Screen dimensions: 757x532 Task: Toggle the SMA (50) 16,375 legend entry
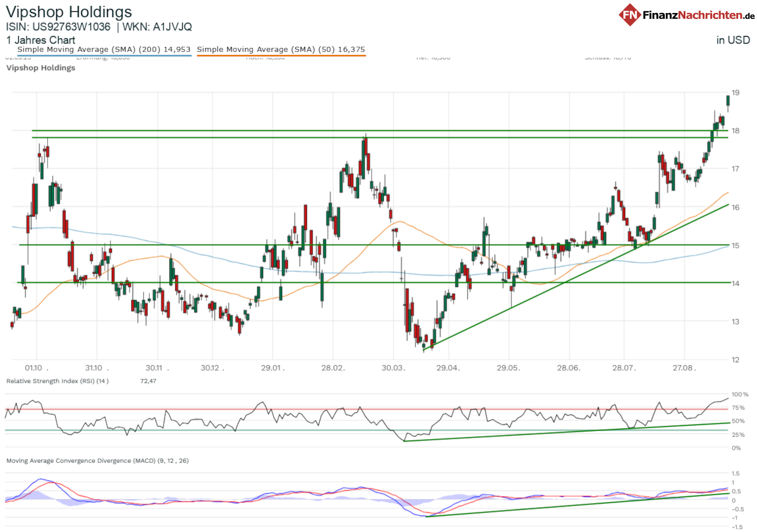click(281, 50)
